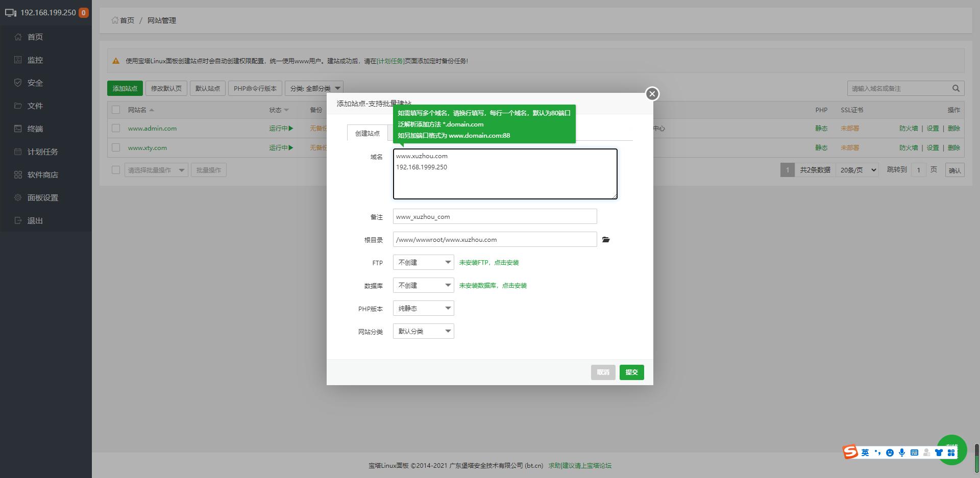Click 防火墙 for www.admin.com row
Image resolution: width=980 pixels, height=478 pixels.
909,129
